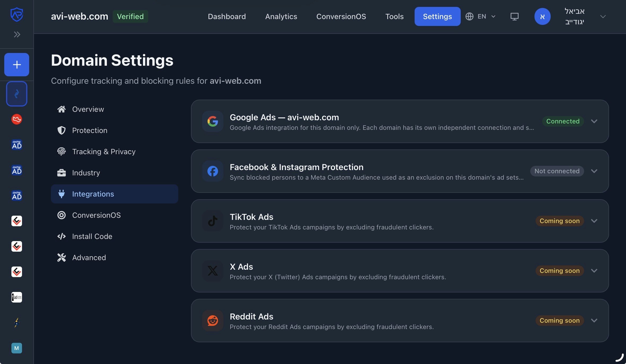Open the lightning bolt domain in the sidebar
The width and height of the screenshot is (626, 364).
click(x=17, y=322)
